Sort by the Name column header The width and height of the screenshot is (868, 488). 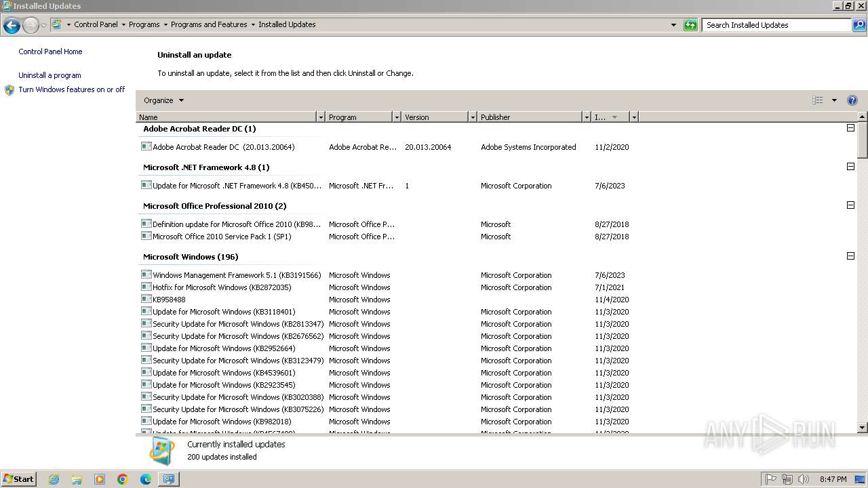[226, 117]
